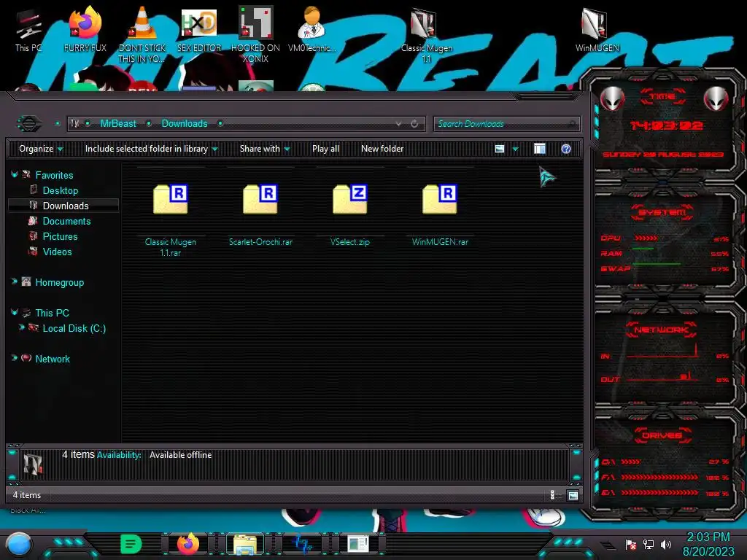Expand the Homegroup tree node

pyautogui.click(x=15, y=281)
